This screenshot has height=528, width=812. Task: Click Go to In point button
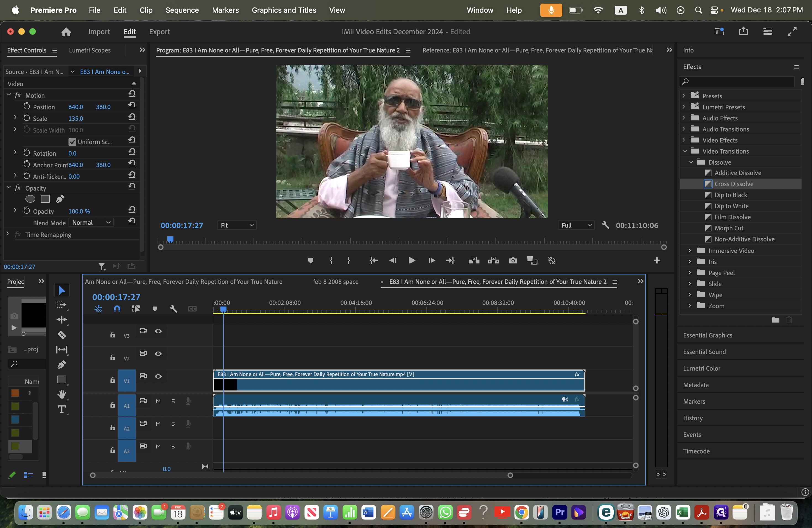click(x=374, y=261)
